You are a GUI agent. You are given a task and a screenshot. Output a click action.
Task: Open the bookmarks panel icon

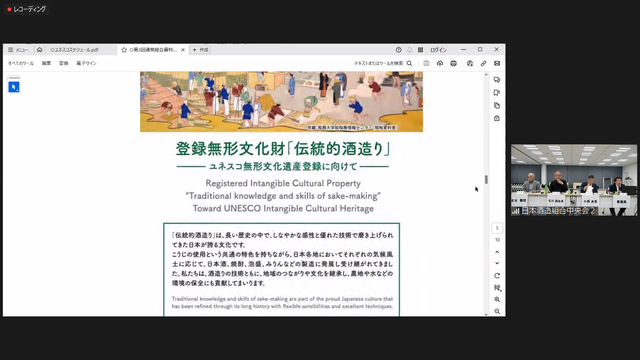[x=497, y=93]
